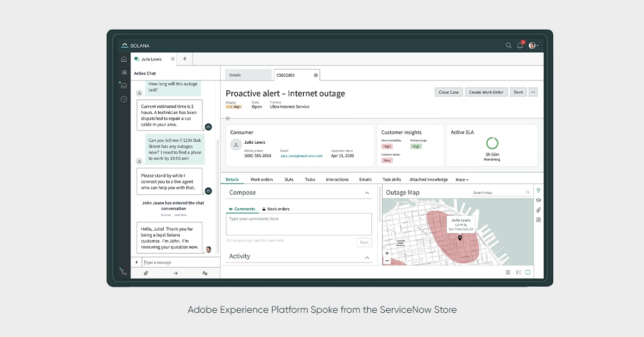
Task: Open the Interactions tab
Action: 337,179
